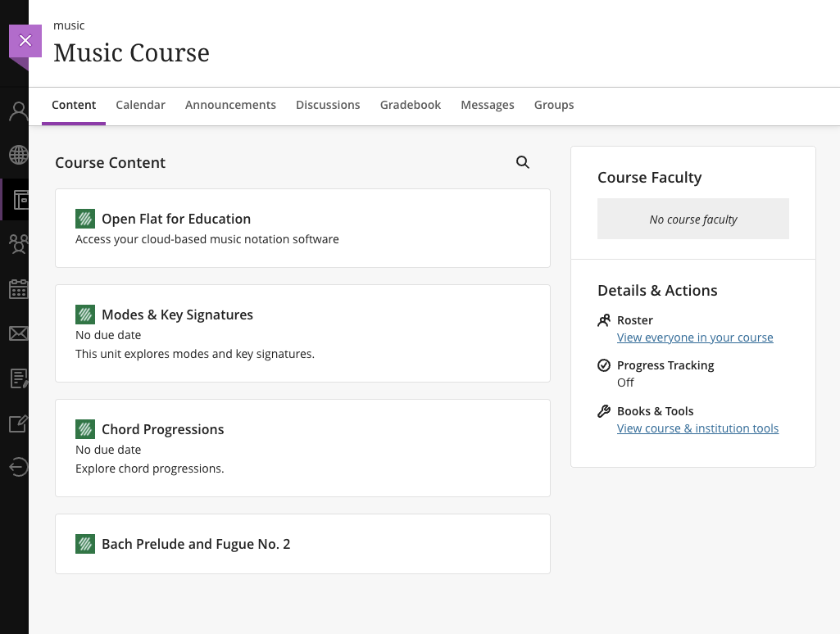View the Gradebook tab

410,105
